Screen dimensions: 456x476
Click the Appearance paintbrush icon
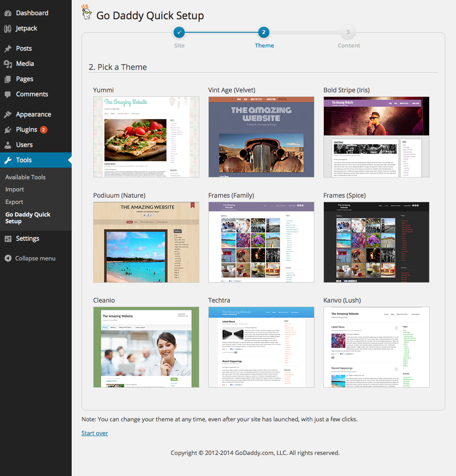[x=8, y=114]
